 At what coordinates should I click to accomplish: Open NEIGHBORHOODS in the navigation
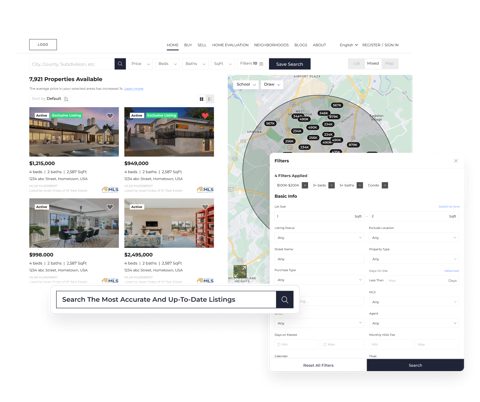pos(271,45)
